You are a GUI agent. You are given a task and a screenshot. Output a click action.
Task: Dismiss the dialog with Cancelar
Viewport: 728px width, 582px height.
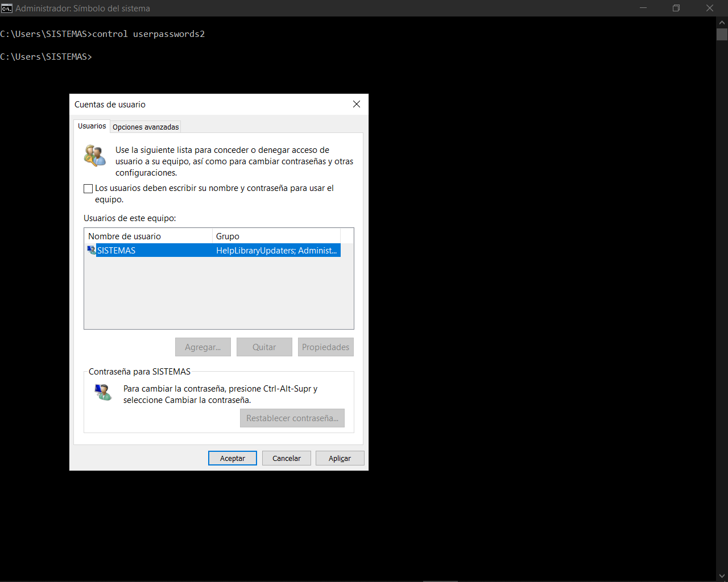[286, 458]
